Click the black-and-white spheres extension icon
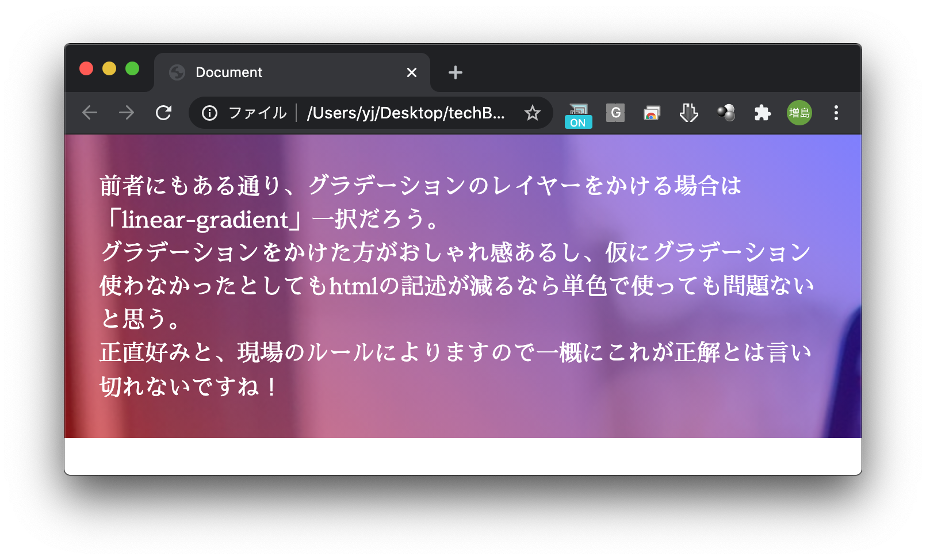 pos(725,113)
